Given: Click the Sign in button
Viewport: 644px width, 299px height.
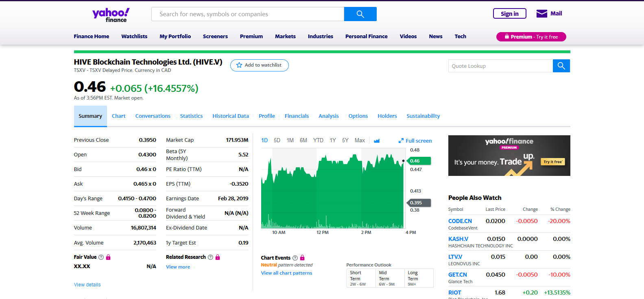Looking at the screenshot, I should (509, 14).
